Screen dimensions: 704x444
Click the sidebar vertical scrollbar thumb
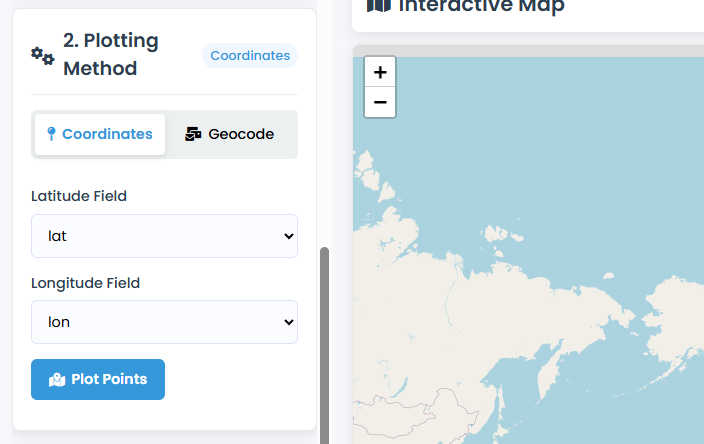[x=324, y=345]
